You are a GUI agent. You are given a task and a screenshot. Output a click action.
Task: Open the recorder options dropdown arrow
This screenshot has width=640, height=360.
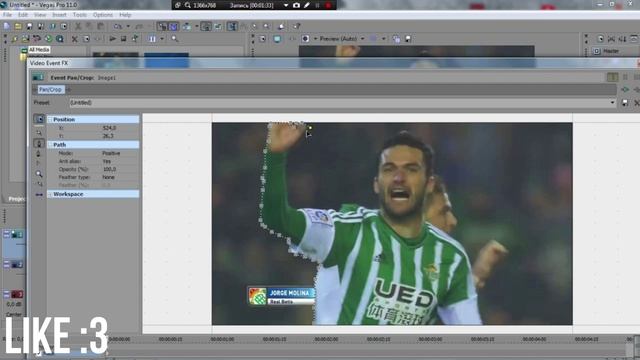point(286,5)
